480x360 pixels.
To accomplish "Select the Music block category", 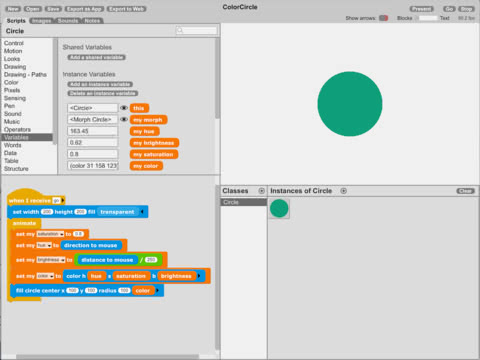I will tap(12, 122).
